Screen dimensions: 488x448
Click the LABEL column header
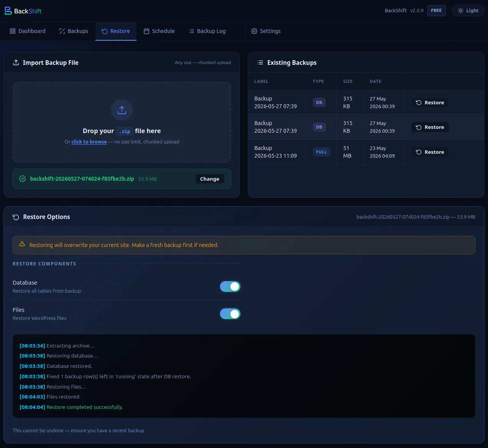point(261,81)
